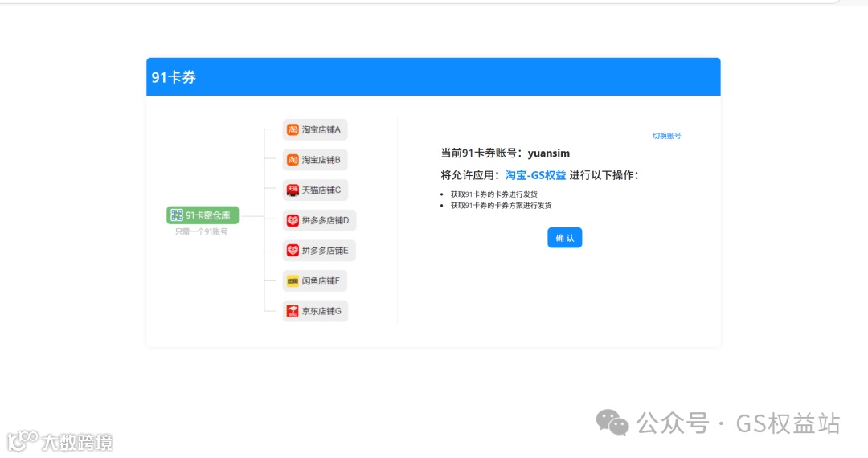
Task: Click the Taobao icon beside 淘宝店铺A
Action: [293, 129]
